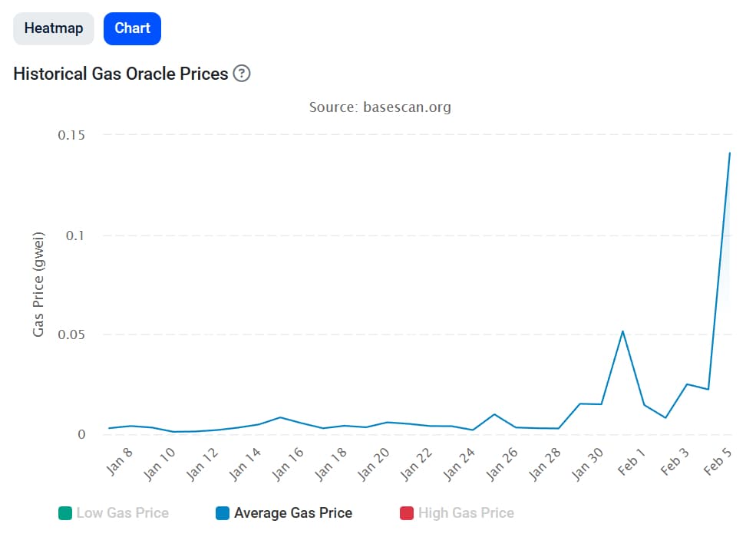Click the green Low Gas Price swatch
The height and width of the screenshot is (537, 756).
pyautogui.click(x=65, y=513)
